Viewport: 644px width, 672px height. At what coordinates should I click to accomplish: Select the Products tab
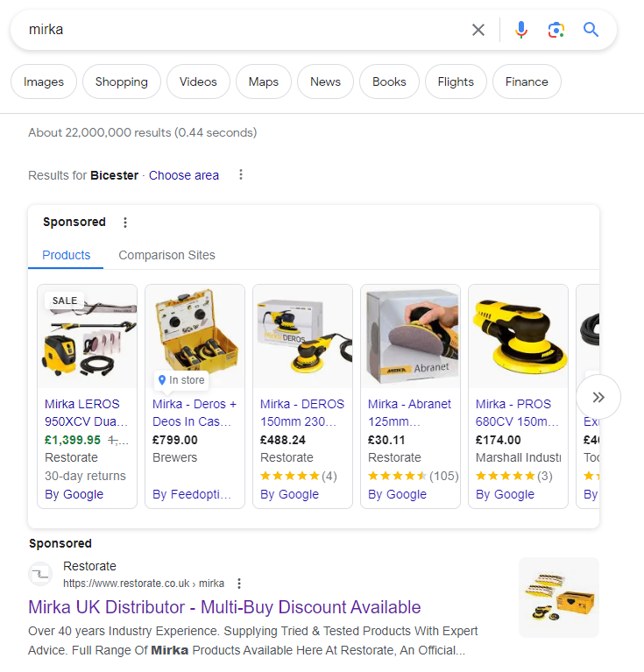[67, 255]
